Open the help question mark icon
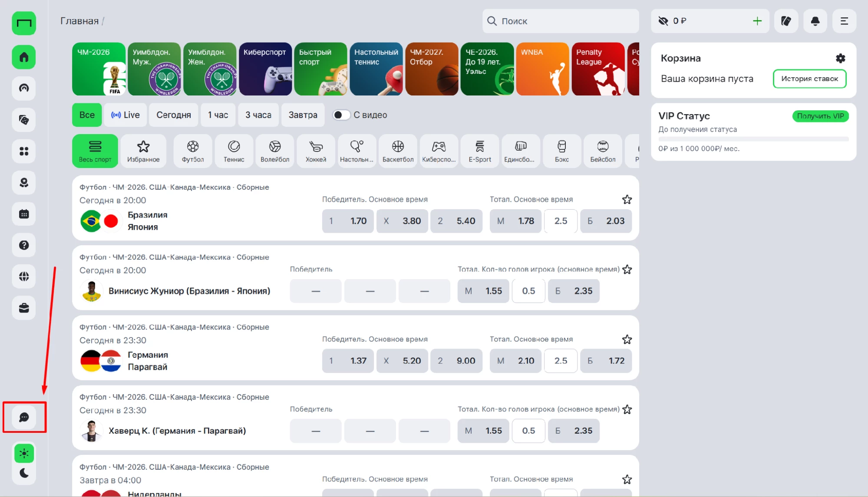Viewport: 868px width, 497px height. click(x=24, y=245)
